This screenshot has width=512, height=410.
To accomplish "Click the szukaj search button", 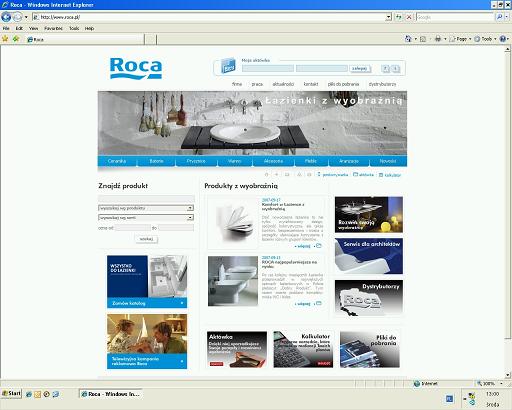I will pyautogui.click(x=146, y=239).
